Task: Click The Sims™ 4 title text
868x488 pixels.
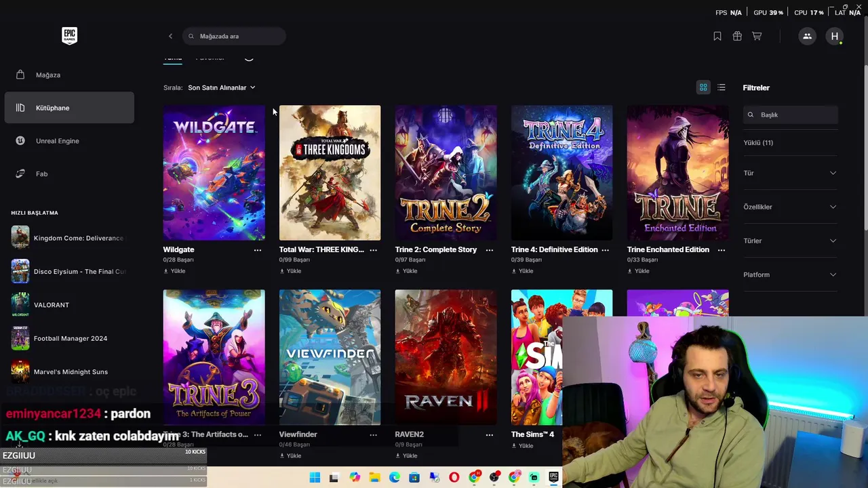Action: 532,434
